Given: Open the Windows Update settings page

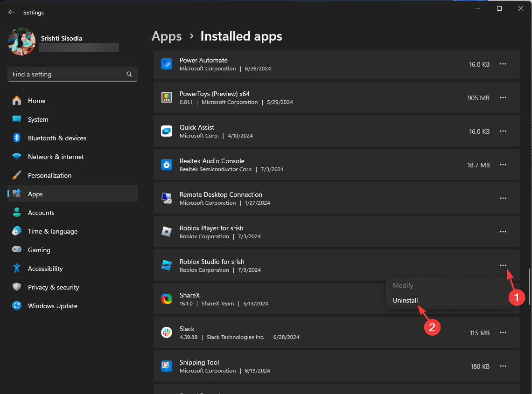Looking at the screenshot, I should [x=52, y=306].
